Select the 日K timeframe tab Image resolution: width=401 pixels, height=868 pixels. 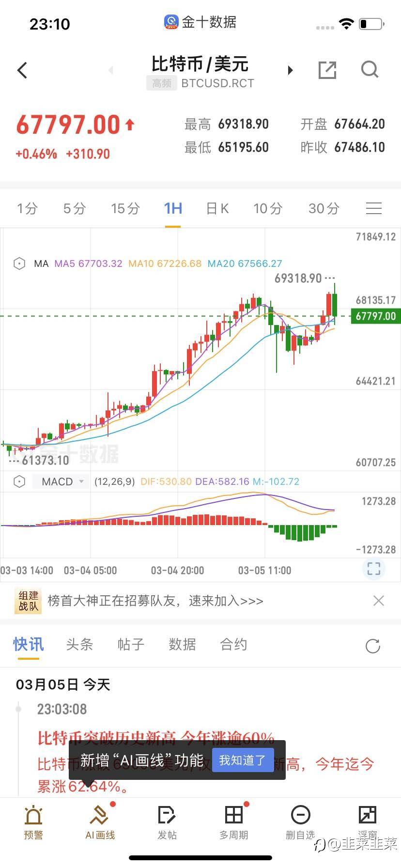pyautogui.click(x=217, y=209)
